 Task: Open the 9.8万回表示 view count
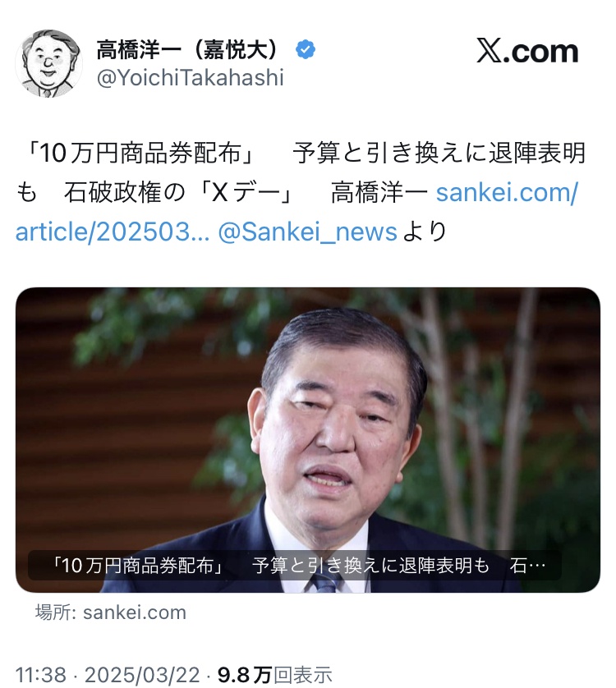[x=275, y=674]
